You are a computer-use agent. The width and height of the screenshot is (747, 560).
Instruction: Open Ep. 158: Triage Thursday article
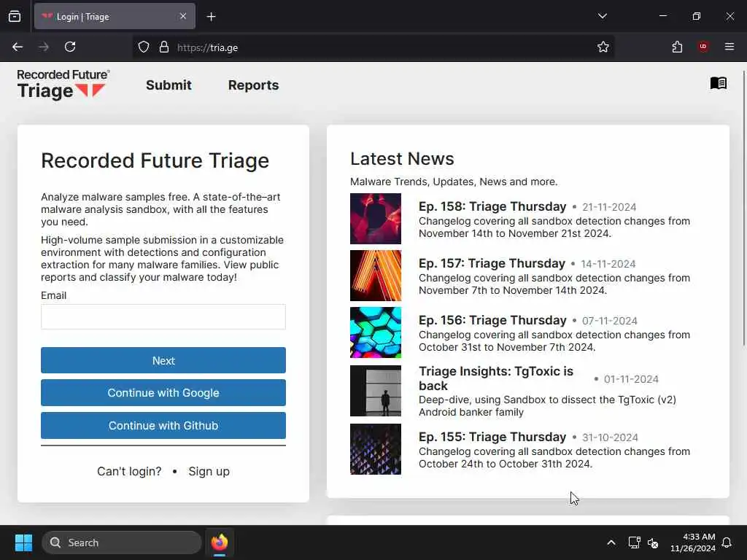(x=492, y=206)
